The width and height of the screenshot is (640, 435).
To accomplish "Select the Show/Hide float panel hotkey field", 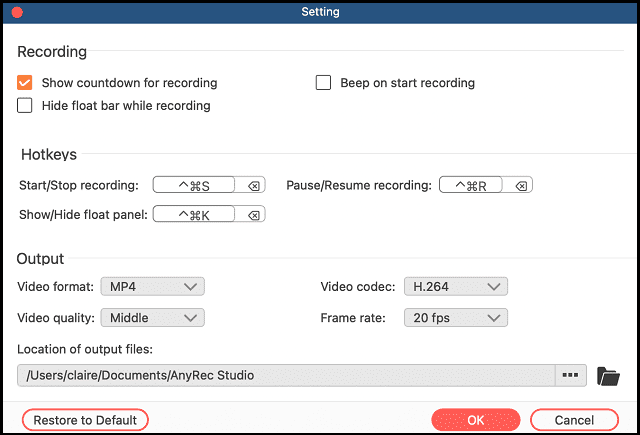I will point(194,214).
